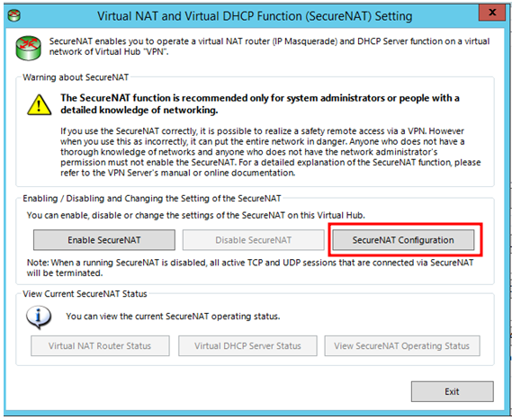Image resolution: width=512 pixels, height=420 pixels.
Task: Exit the SecureNAT setting dialog
Action: [x=453, y=391]
